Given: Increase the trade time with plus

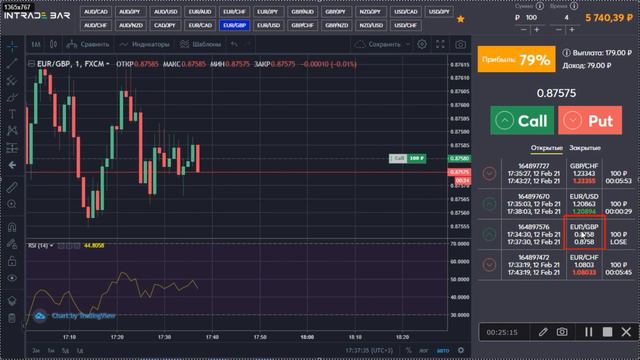Looking at the screenshot, I should click(572, 30).
